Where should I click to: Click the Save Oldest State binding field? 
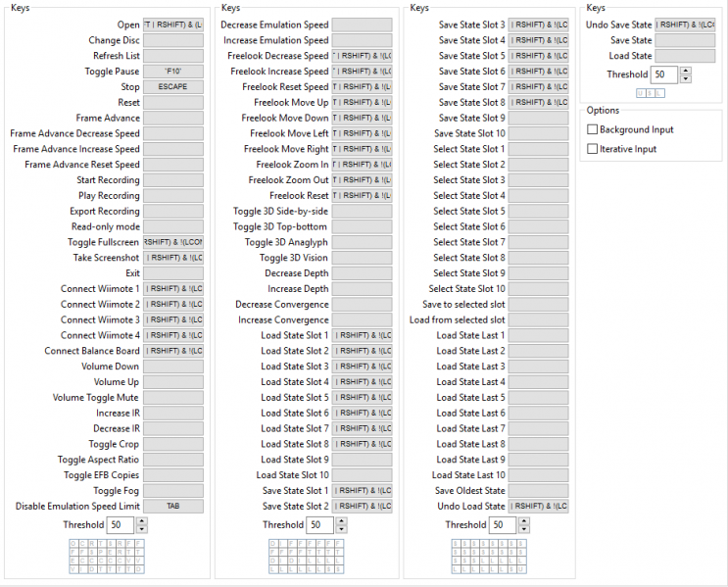[x=538, y=490]
